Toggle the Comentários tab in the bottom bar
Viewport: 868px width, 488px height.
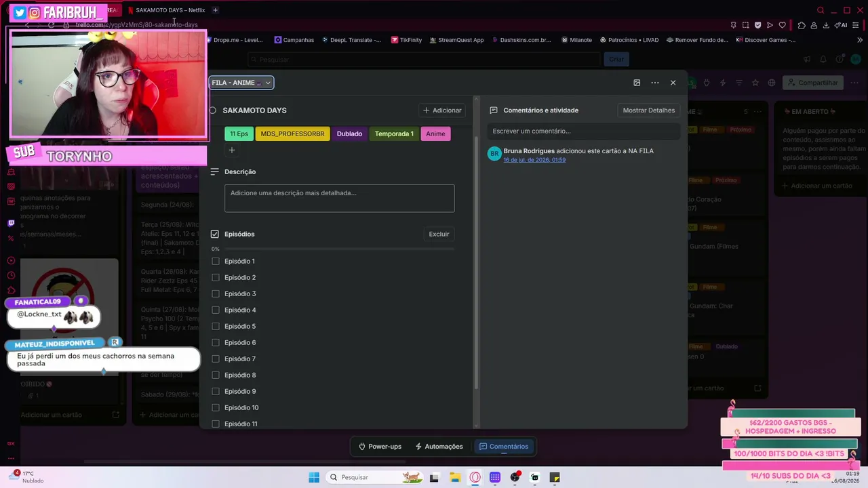coord(504,447)
